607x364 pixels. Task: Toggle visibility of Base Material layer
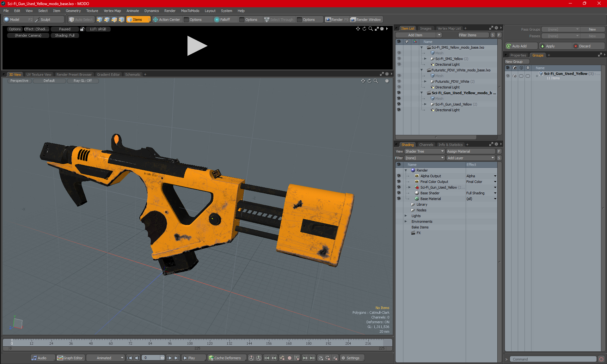click(399, 199)
